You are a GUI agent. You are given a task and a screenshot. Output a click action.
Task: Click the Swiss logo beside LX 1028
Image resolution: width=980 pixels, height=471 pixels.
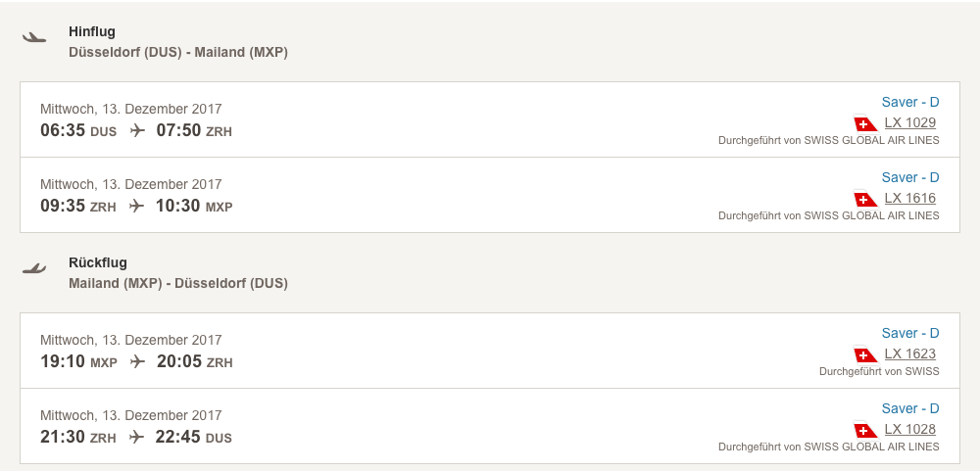865,430
